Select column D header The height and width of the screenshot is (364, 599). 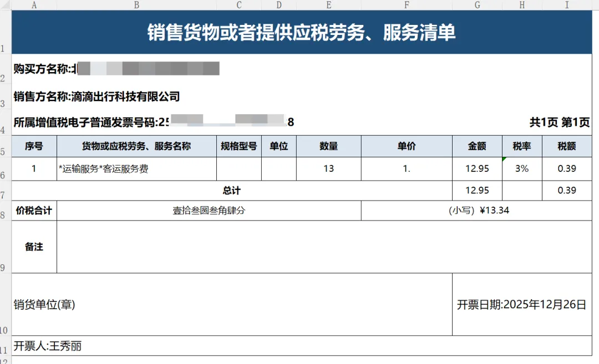[279, 5]
